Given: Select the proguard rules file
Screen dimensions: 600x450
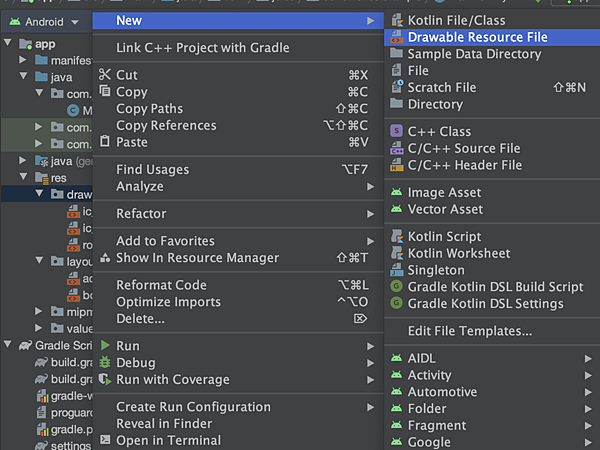Looking at the screenshot, I should [64, 412].
